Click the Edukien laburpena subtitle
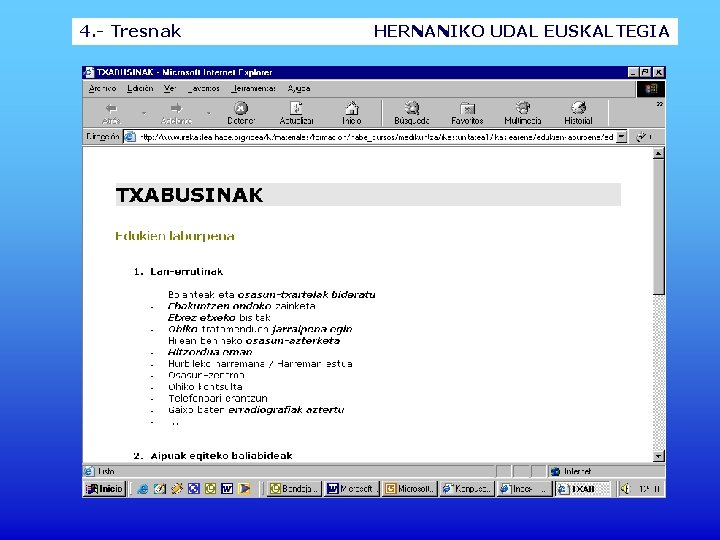The width and height of the screenshot is (720, 540). pyautogui.click(x=174, y=236)
